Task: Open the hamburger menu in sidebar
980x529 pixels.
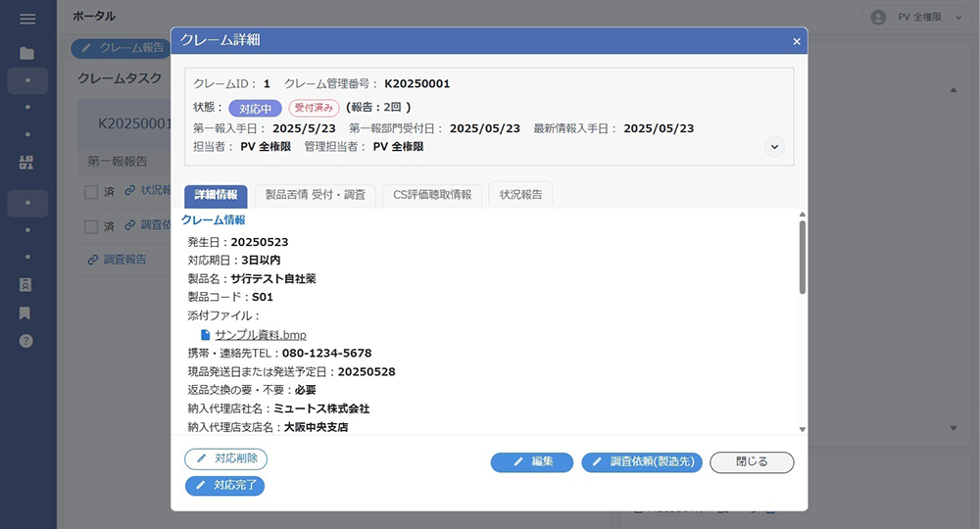Action: click(27, 19)
